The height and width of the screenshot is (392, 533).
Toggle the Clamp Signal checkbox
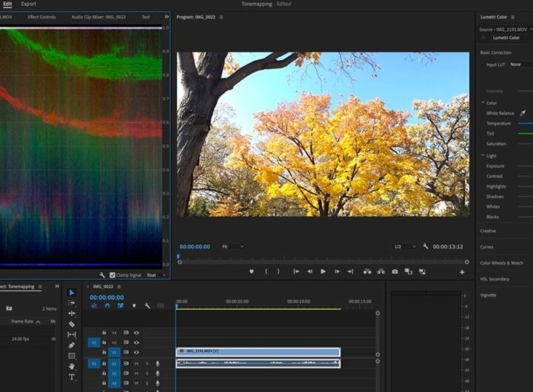[113, 275]
